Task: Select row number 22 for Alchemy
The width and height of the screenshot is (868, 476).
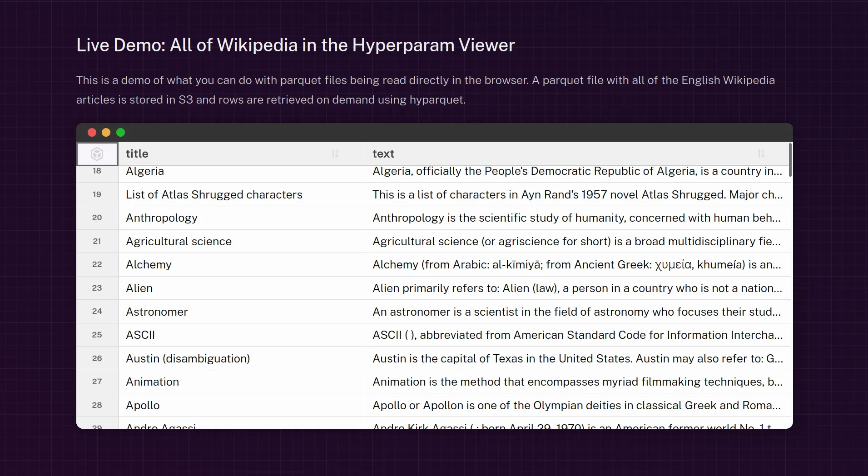Action: click(97, 264)
